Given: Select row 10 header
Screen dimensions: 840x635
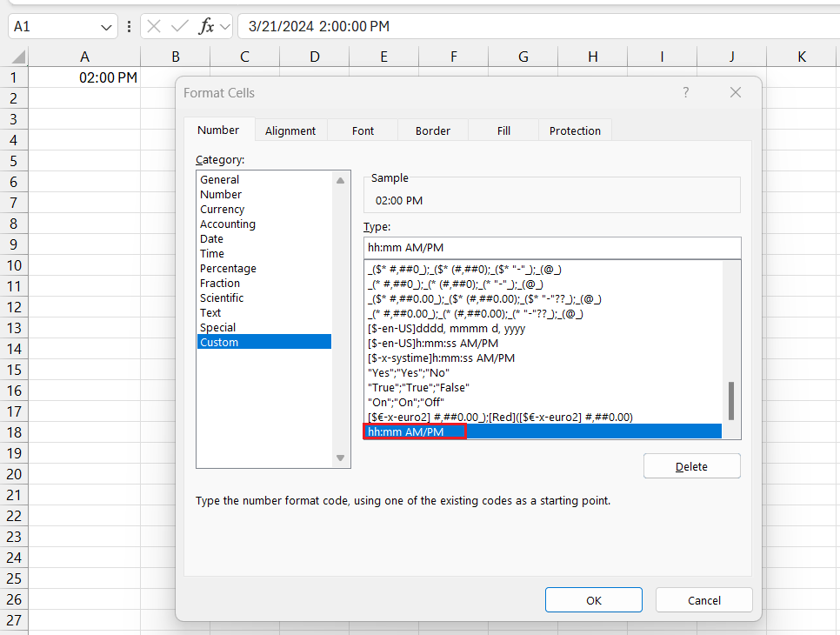Looking at the screenshot, I should pyautogui.click(x=13, y=266).
